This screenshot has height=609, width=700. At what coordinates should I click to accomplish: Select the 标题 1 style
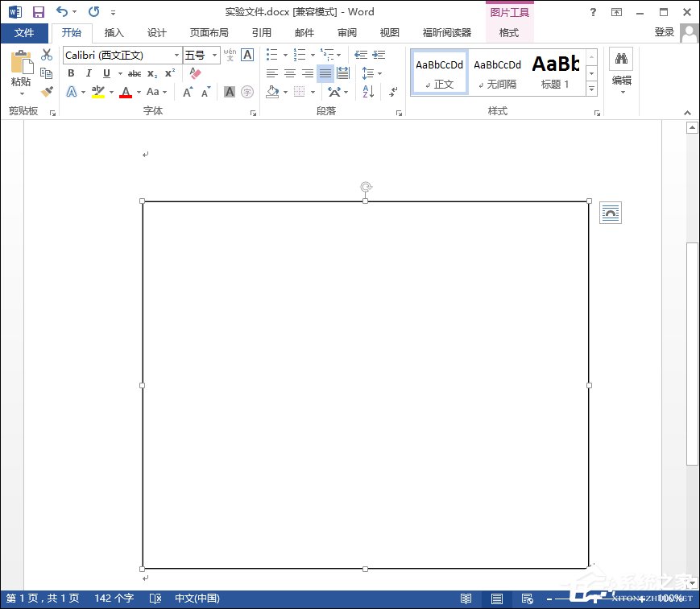point(555,72)
